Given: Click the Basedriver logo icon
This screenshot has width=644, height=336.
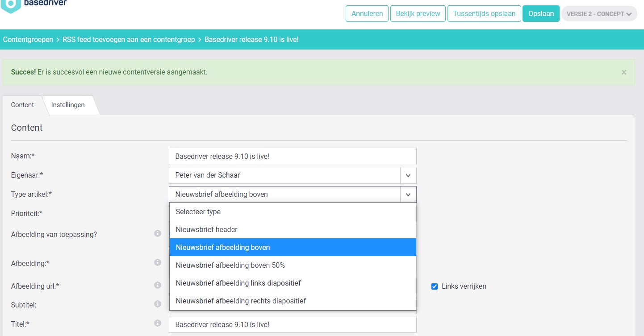Looking at the screenshot, I should click(11, 5).
